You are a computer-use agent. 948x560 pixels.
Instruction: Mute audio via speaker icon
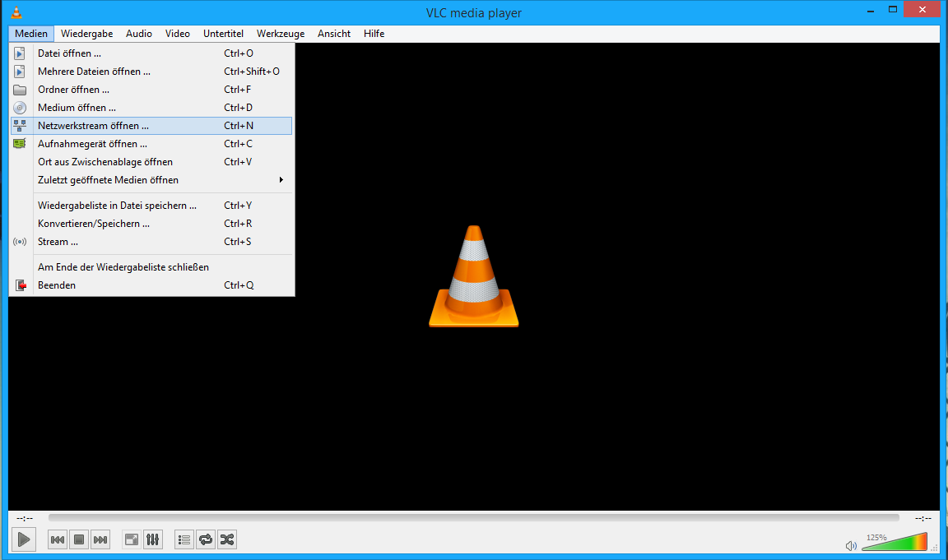coord(851,545)
